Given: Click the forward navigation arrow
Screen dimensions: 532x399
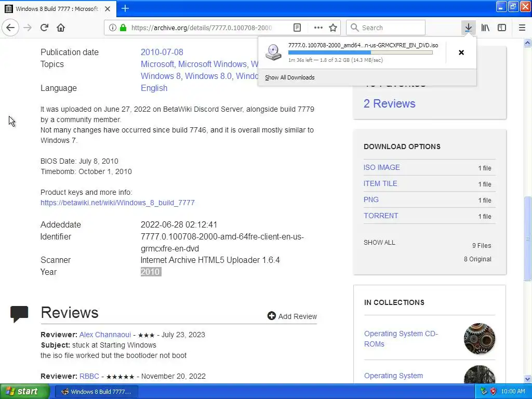Looking at the screenshot, I should [x=28, y=28].
